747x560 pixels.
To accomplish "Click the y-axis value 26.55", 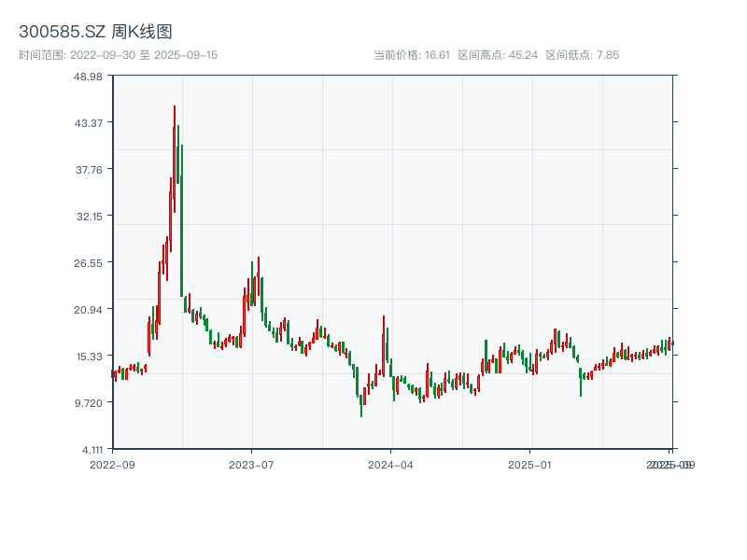I will (x=88, y=263).
